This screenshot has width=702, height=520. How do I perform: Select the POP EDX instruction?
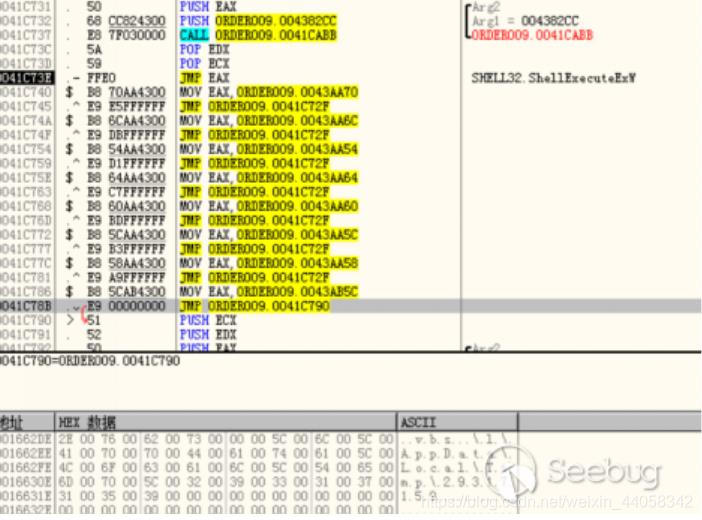pyautogui.click(x=204, y=49)
